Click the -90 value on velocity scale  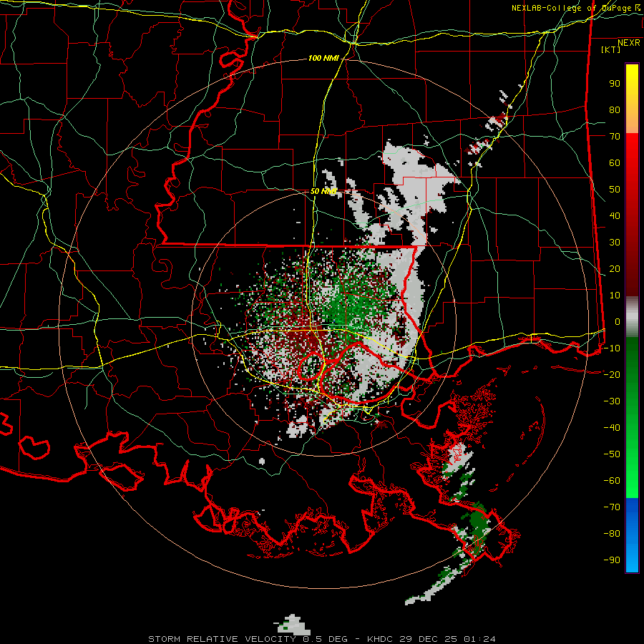coord(612,560)
